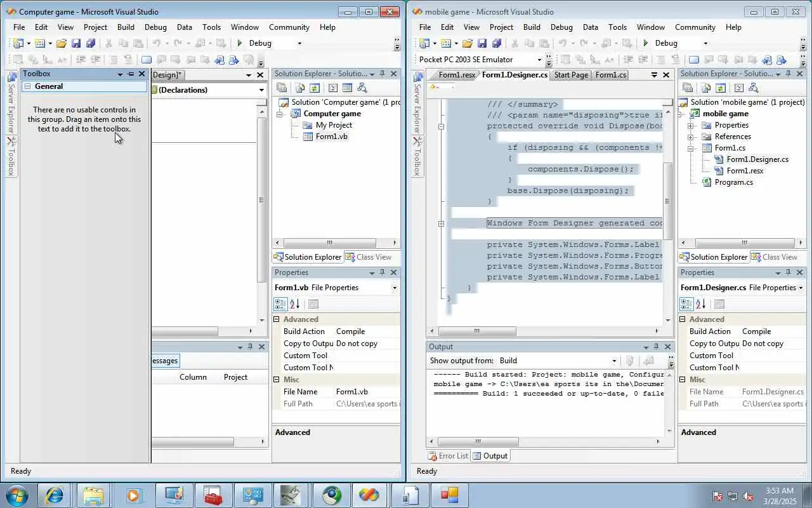Open Server Explorer tab in Computer game window
Image resolution: width=812 pixels, height=508 pixels.
pos(11,101)
